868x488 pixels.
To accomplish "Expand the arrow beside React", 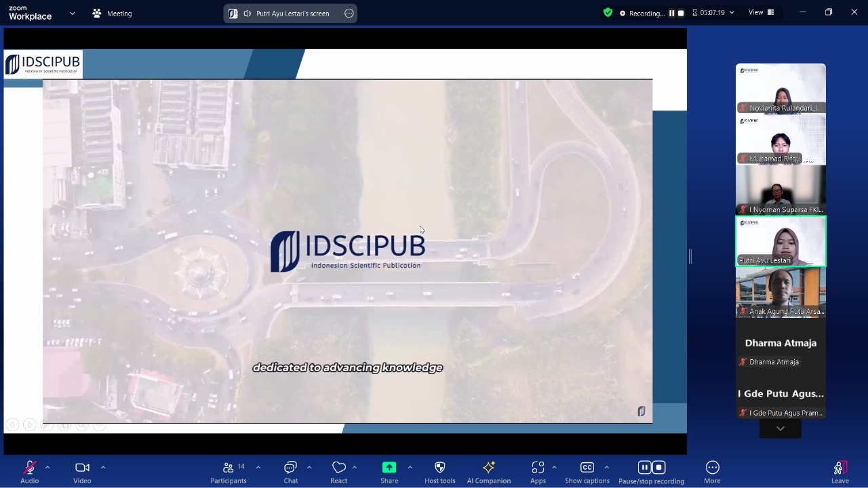I will point(354,467).
